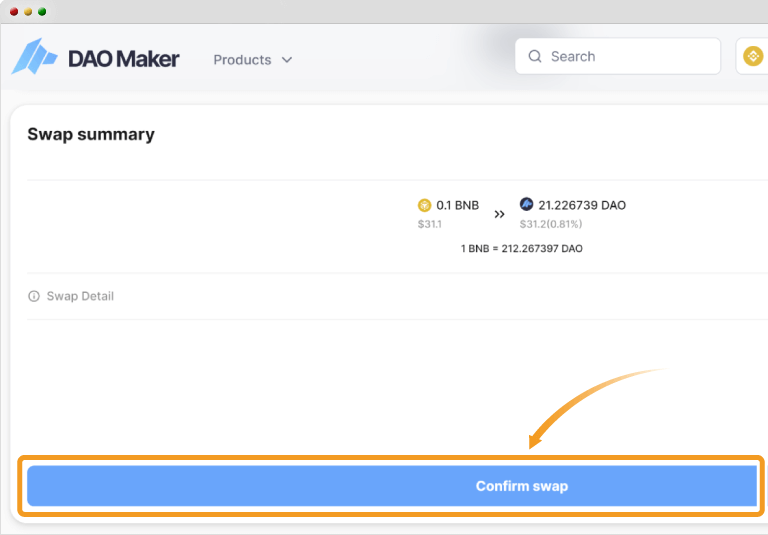Screen dimensions: 768x535
Task: Close the window with the red button
Action: pyautogui.click(x=14, y=12)
